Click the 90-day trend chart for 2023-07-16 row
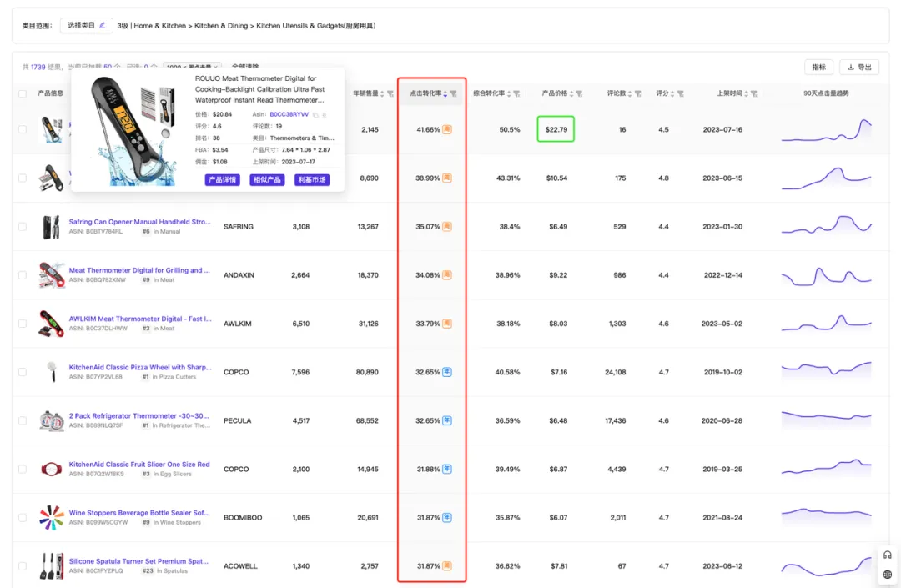This screenshot has height=588, width=901. coord(826,130)
